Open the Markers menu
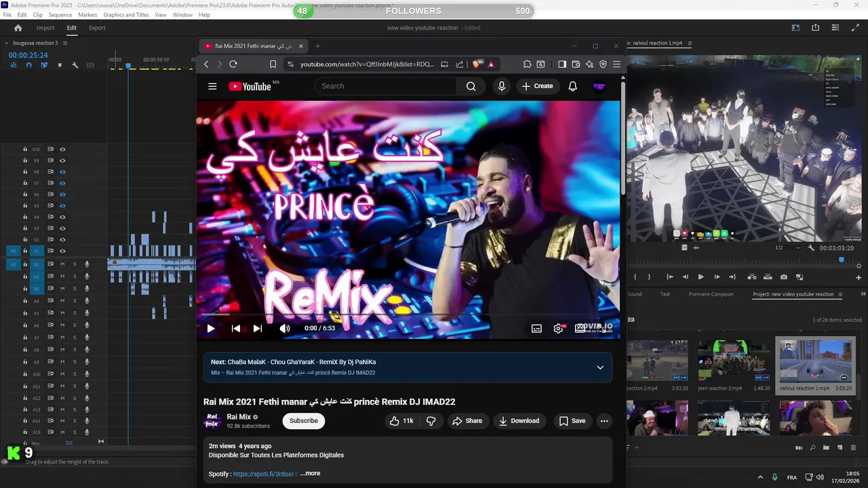The image size is (868, 488). tap(87, 15)
